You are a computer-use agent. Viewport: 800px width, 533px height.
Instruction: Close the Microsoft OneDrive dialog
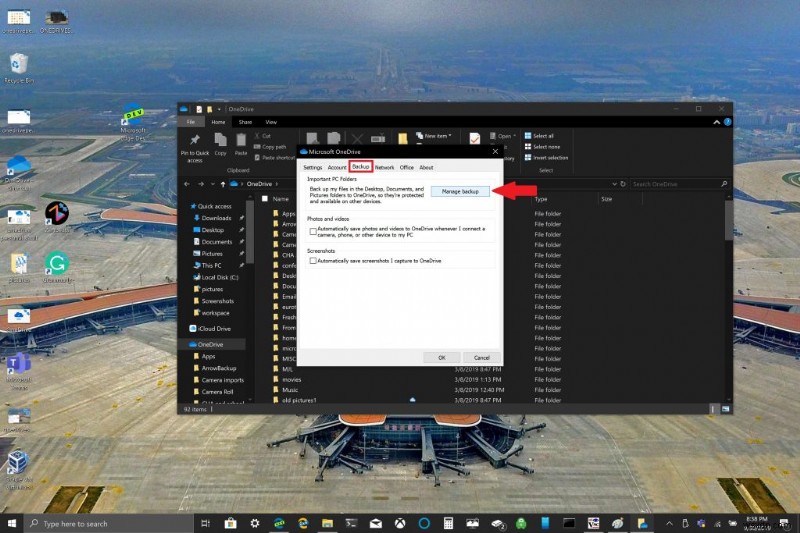495,151
